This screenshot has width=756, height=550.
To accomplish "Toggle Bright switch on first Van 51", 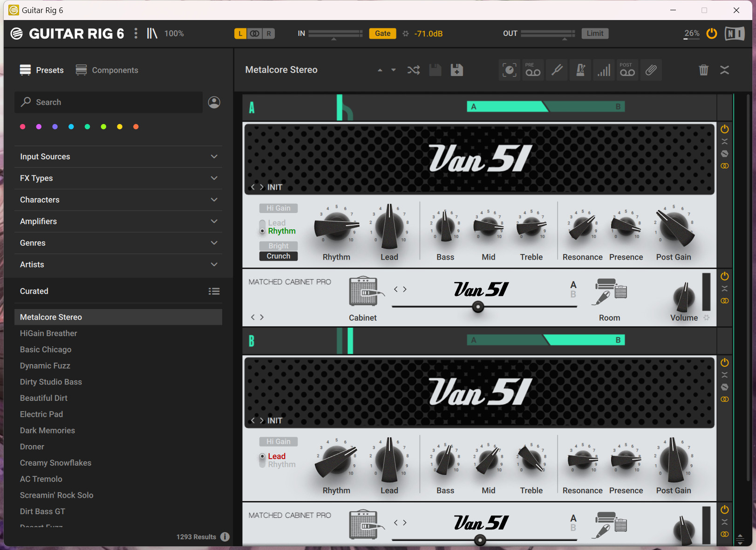I will coord(278,246).
